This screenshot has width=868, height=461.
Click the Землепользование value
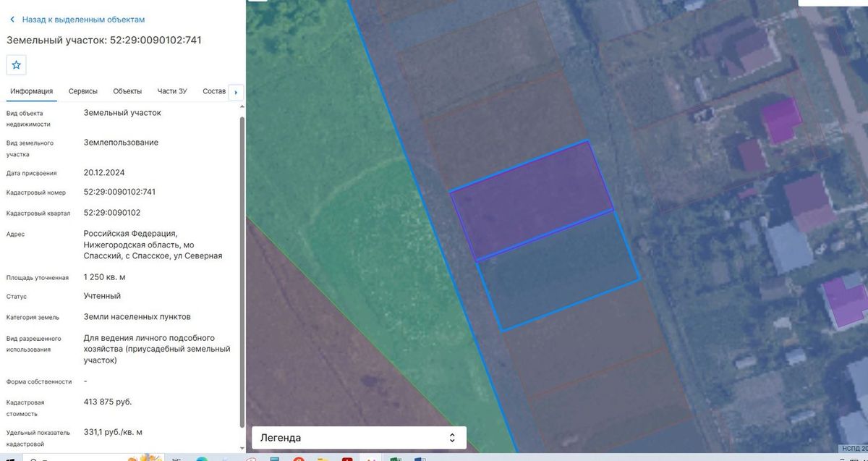121,143
